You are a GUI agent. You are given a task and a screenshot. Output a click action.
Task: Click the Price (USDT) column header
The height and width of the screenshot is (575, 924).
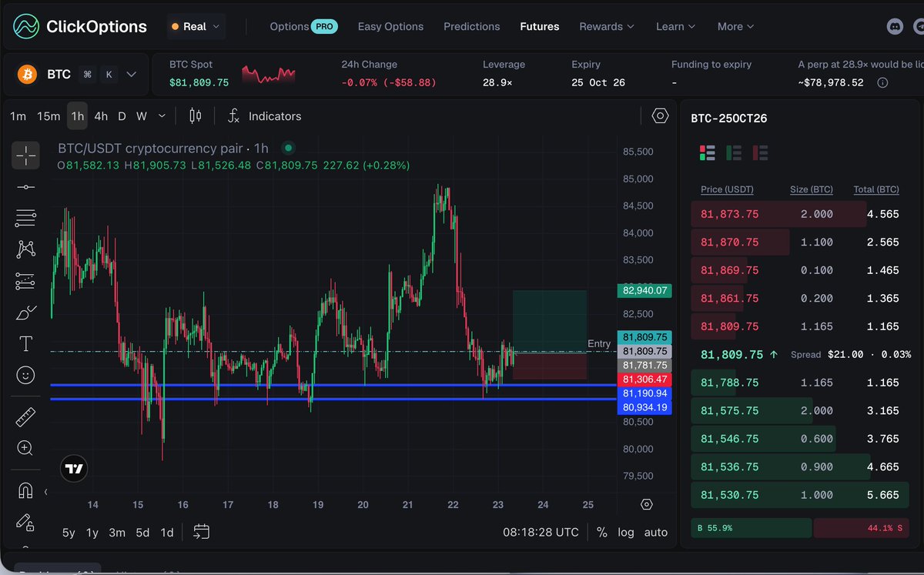[727, 189]
